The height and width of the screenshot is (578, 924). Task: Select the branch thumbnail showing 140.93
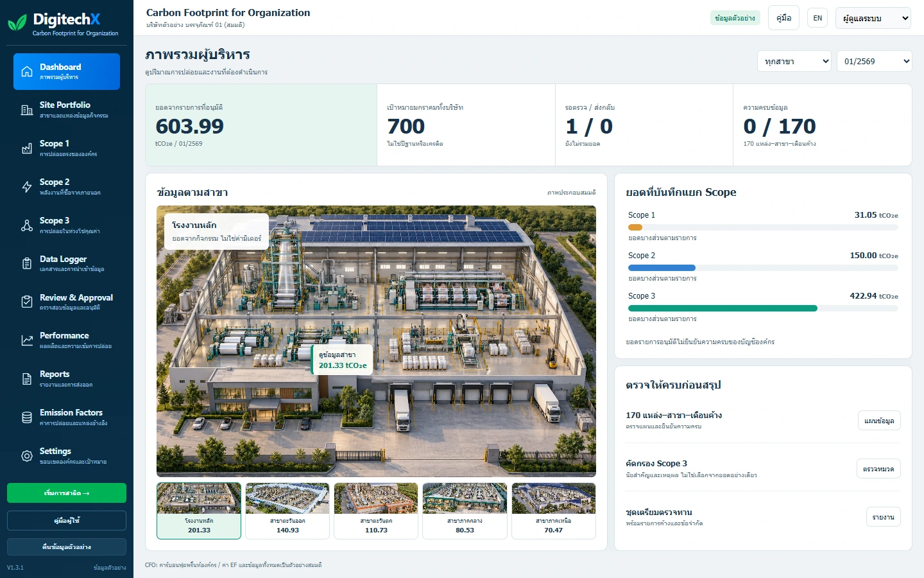click(x=287, y=511)
